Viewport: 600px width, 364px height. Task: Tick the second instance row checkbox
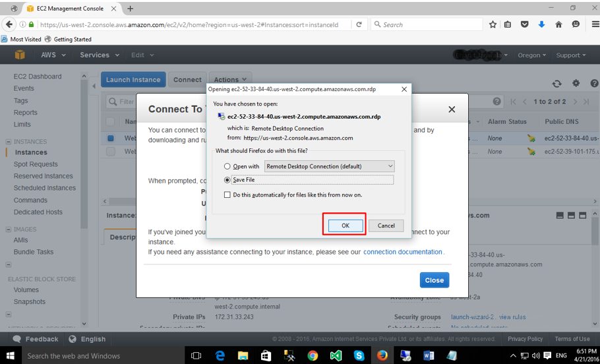111,152
